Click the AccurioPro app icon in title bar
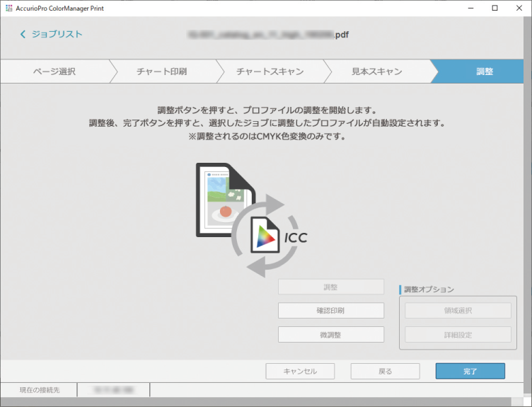Screen dimensions: 532x407 click(8, 8)
